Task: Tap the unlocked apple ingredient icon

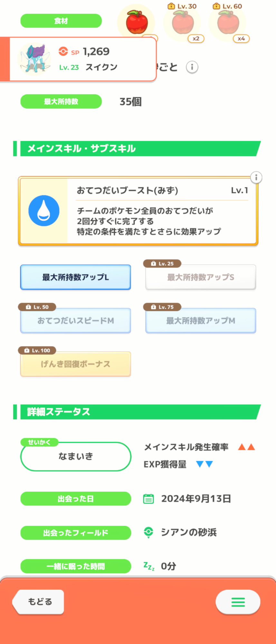Action: point(137,22)
